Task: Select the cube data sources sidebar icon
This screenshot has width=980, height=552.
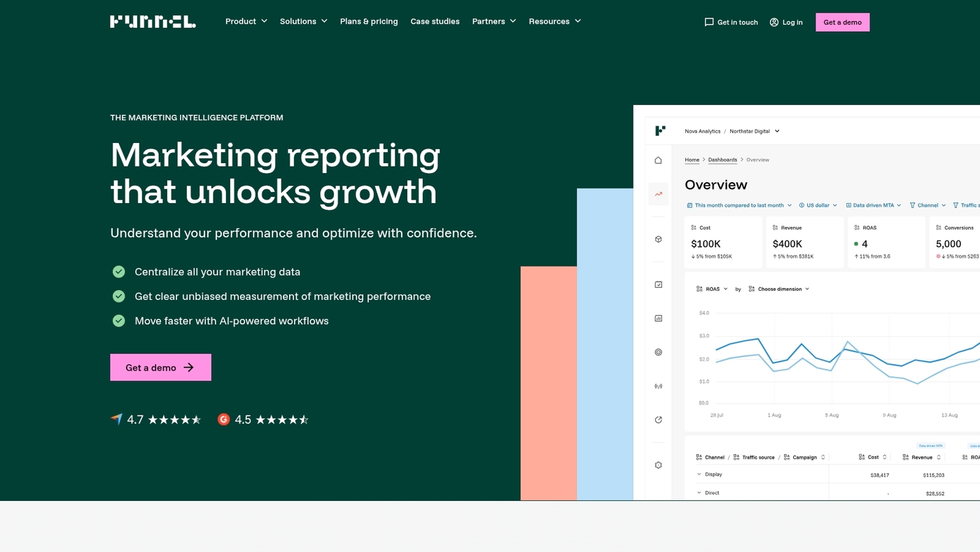Action: click(658, 239)
